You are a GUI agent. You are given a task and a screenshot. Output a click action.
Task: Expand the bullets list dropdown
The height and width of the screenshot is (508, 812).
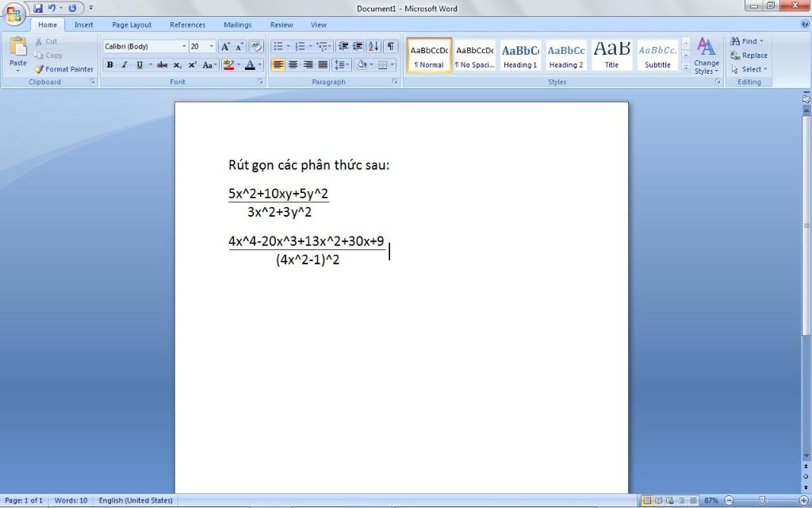[289, 47]
